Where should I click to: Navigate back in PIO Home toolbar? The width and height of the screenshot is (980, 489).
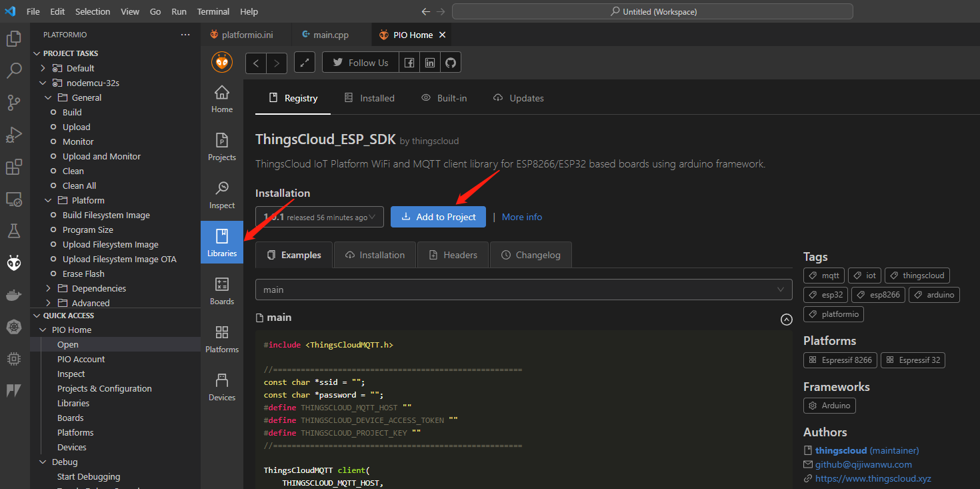[256, 63]
